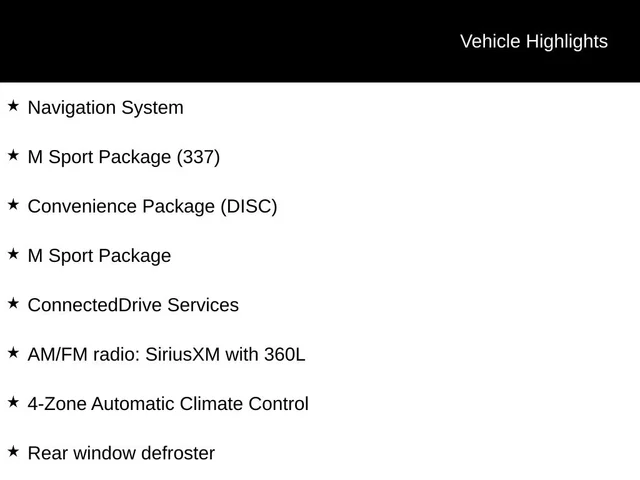Click the star beside 4-Zone Automatic Climate Control

tap(13, 402)
